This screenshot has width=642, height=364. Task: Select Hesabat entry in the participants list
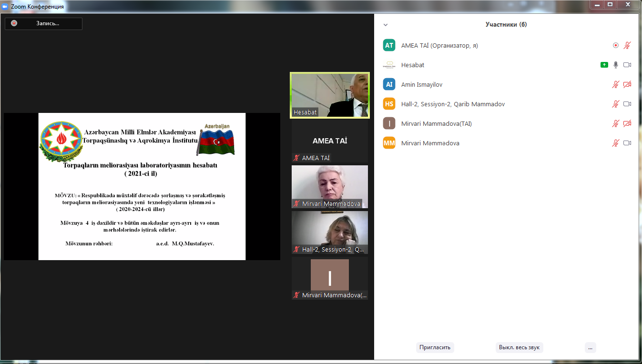[x=413, y=65]
